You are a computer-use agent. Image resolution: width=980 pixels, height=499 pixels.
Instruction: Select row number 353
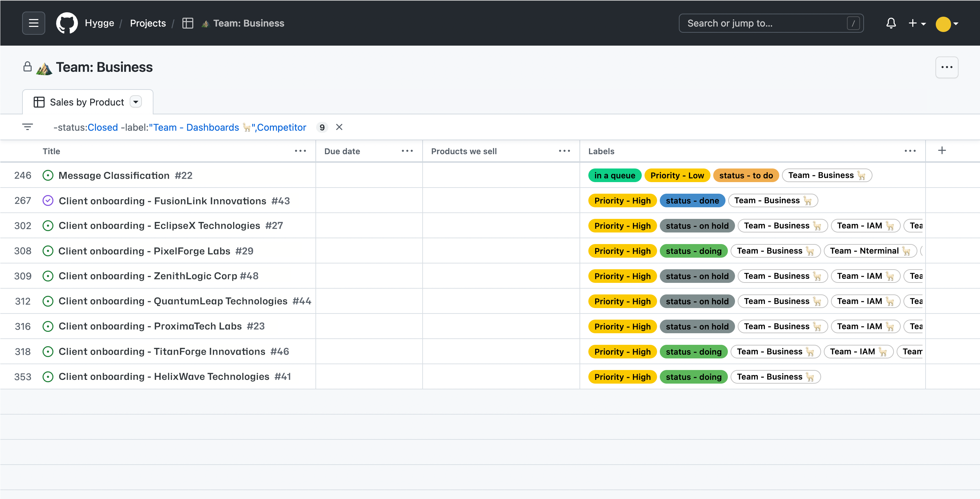pos(22,376)
